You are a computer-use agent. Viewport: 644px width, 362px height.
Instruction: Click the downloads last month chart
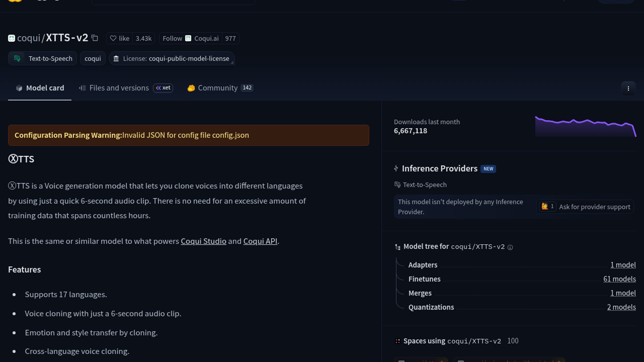click(x=585, y=127)
